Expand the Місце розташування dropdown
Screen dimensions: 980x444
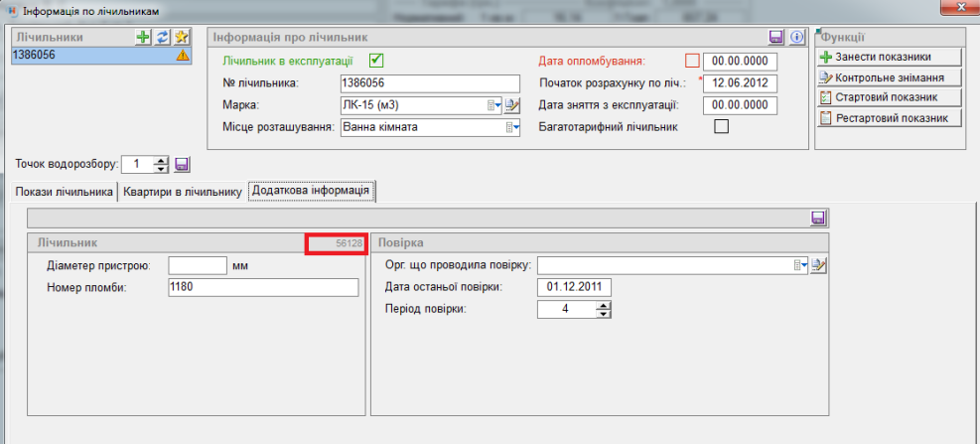[x=512, y=127]
